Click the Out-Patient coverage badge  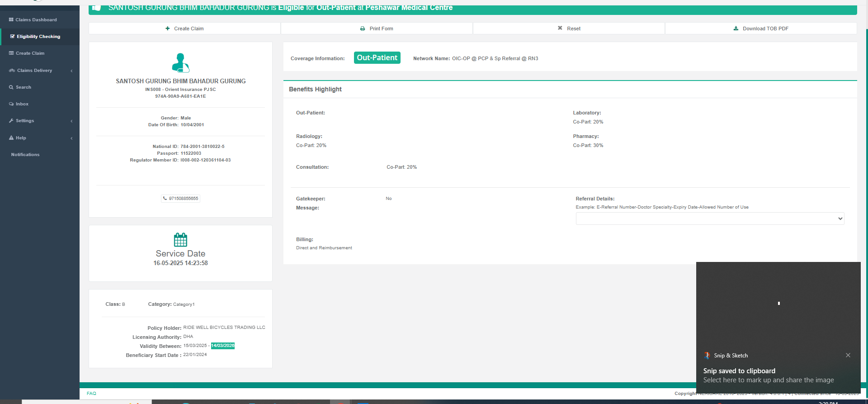pyautogui.click(x=377, y=58)
